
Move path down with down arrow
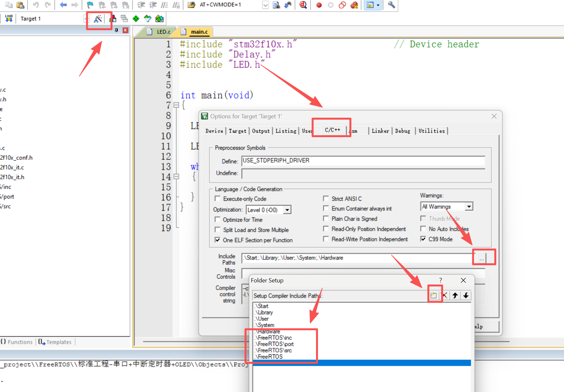pos(466,295)
